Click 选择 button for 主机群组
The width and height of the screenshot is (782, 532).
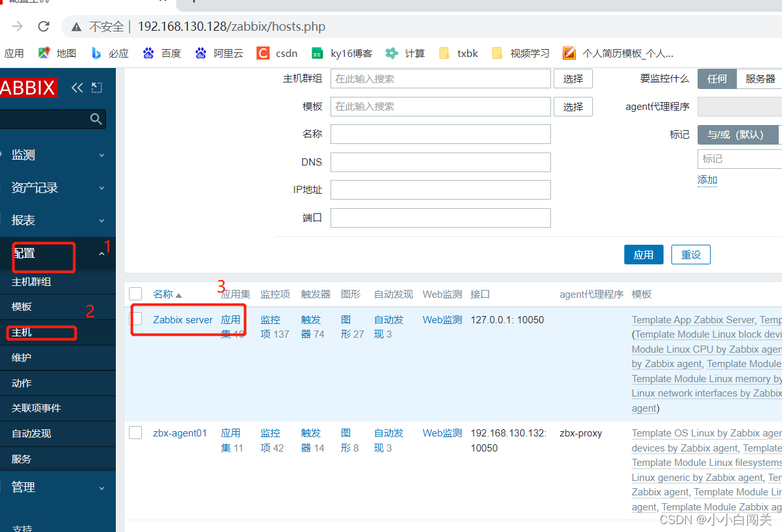pyautogui.click(x=573, y=79)
